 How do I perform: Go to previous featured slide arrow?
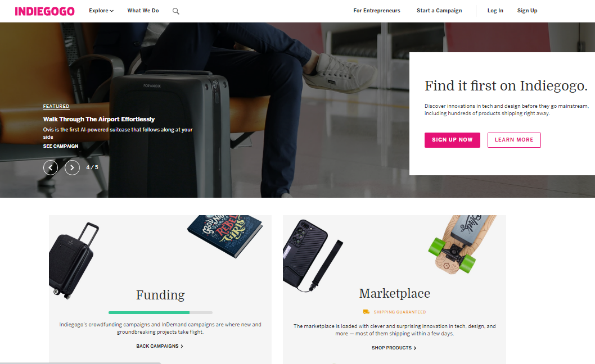click(x=51, y=167)
